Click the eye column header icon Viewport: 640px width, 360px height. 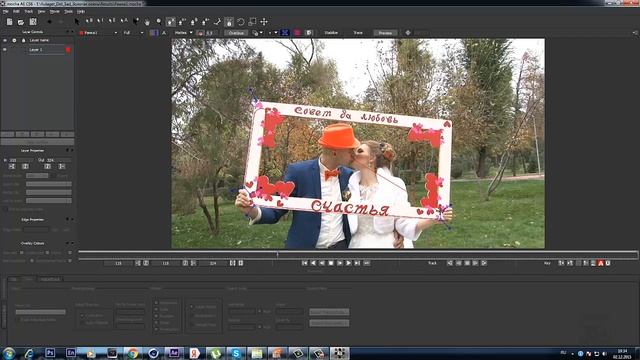pos(5,40)
